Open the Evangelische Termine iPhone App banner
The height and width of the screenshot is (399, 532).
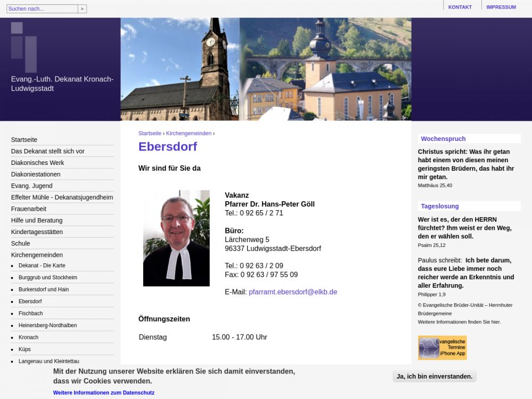[x=442, y=348]
